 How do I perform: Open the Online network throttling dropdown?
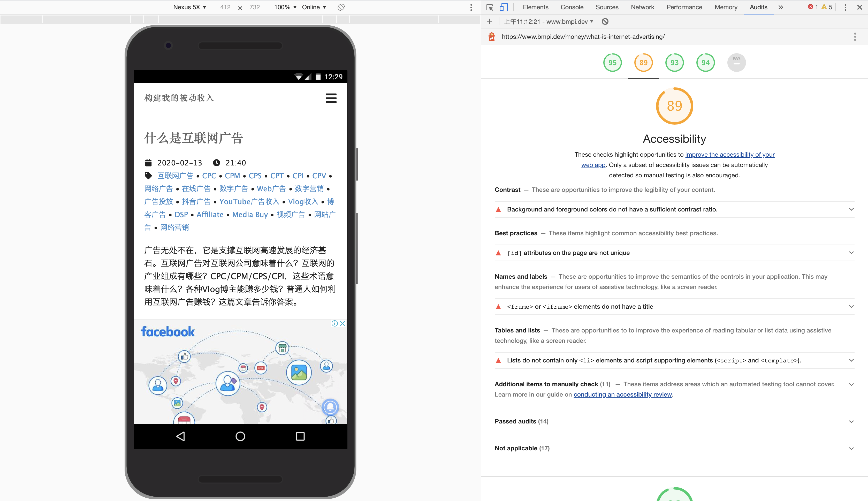click(314, 7)
